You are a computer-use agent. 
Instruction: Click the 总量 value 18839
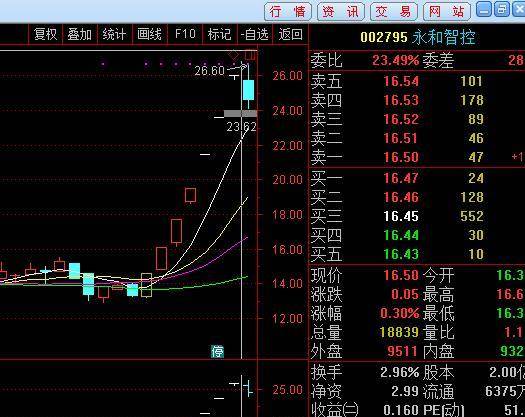pos(399,332)
